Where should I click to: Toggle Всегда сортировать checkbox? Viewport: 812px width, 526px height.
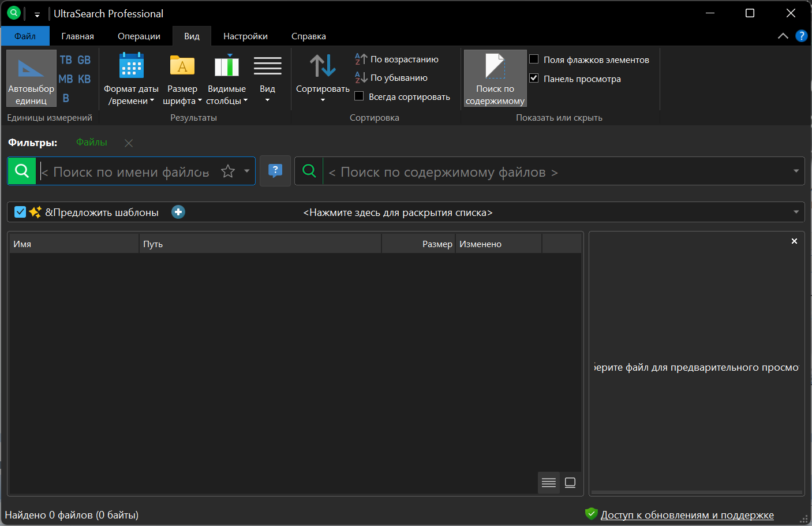(359, 96)
